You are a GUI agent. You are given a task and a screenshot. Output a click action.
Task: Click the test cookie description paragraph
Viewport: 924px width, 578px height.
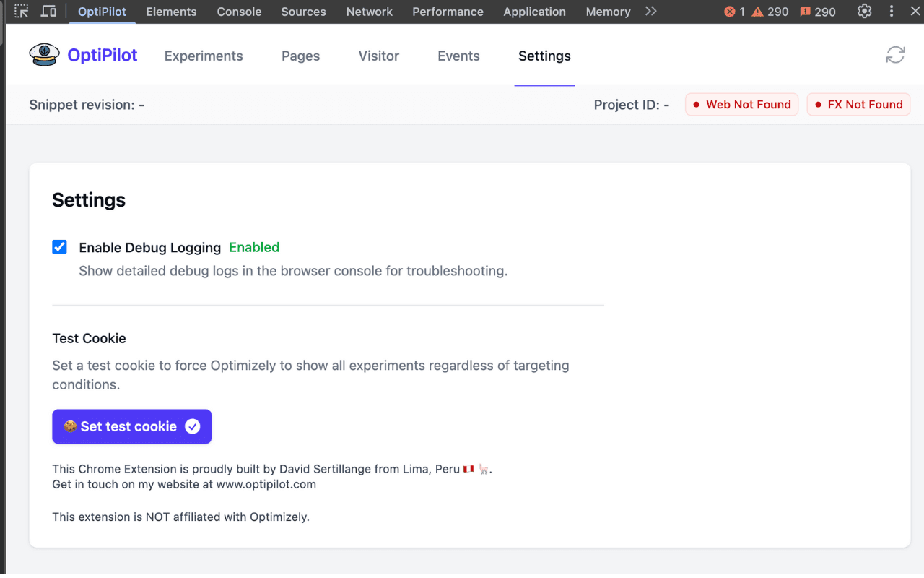pos(310,375)
